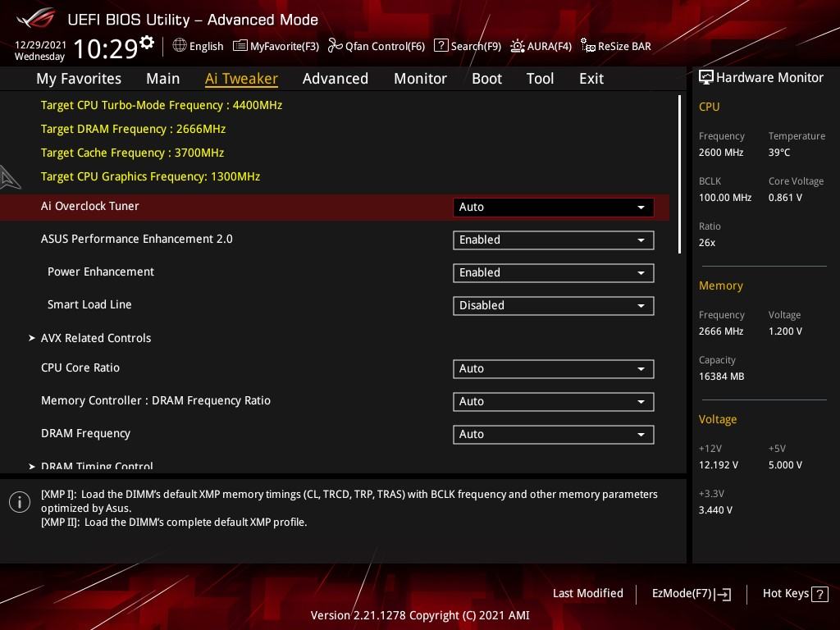The image size is (840, 630).
Task: Click the Hot Keys question mark icon
Action: tap(819, 594)
